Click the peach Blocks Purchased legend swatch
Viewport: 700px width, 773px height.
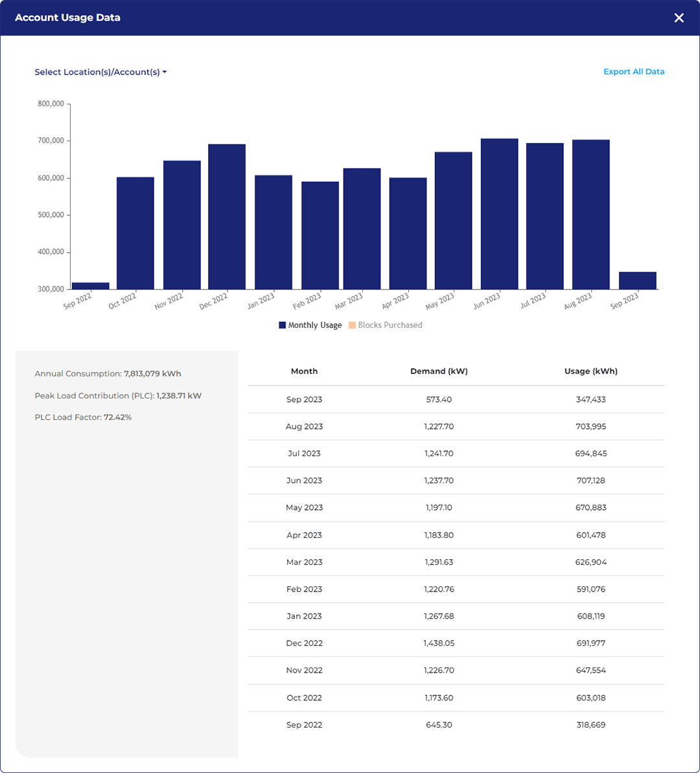click(352, 325)
